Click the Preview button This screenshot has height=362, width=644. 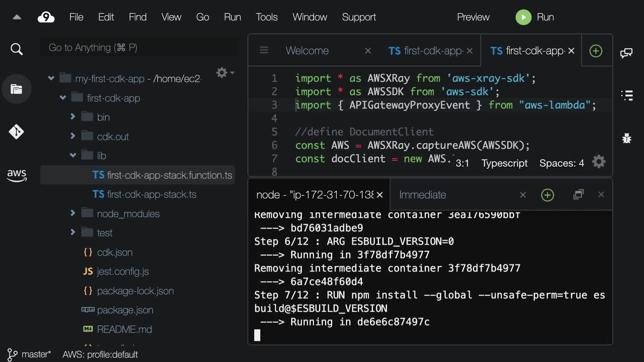[x=473, y=17]
